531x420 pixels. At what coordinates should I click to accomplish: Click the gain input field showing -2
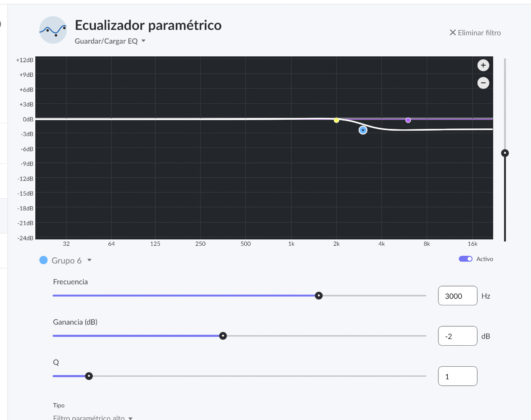(457, 336)
